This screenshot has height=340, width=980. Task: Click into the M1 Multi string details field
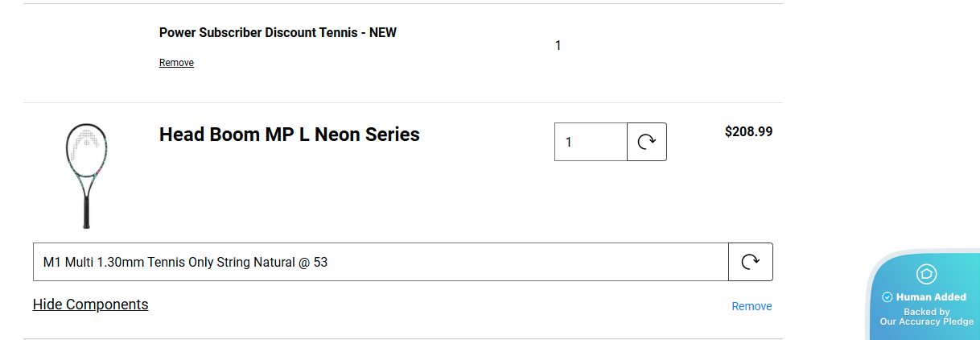click(x=380, y=262)
